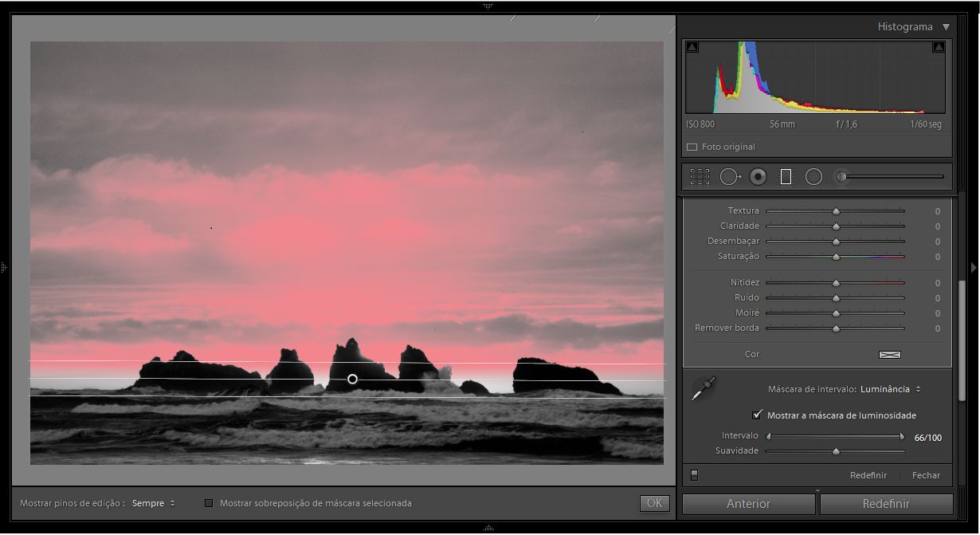
Task: Adjust the Textura slider
Action: click(x=835, y=211)
